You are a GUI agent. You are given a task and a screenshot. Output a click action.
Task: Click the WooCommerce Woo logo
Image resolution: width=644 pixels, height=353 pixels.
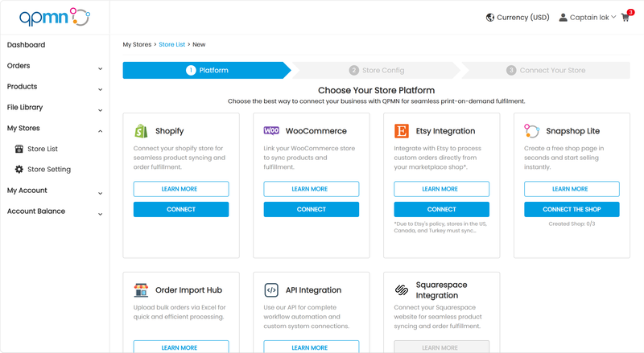(271, 130)
